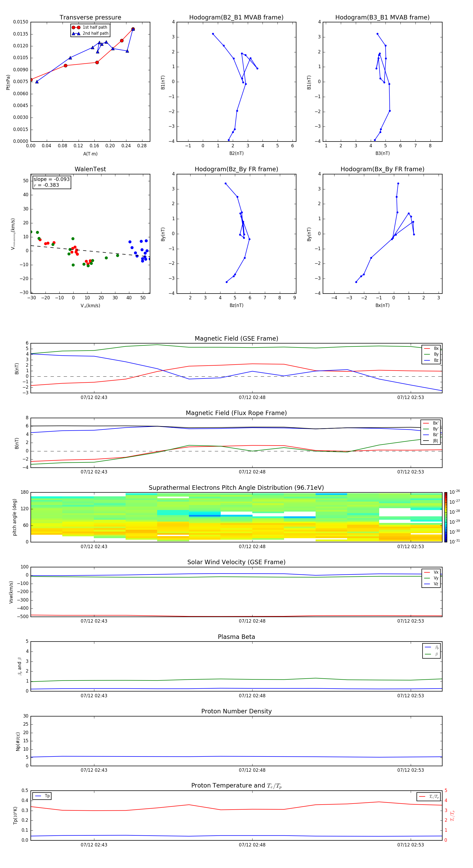Click the Np(#/cc) y-axis label
The height and width of the screenshot is (868, 473).
18,741
